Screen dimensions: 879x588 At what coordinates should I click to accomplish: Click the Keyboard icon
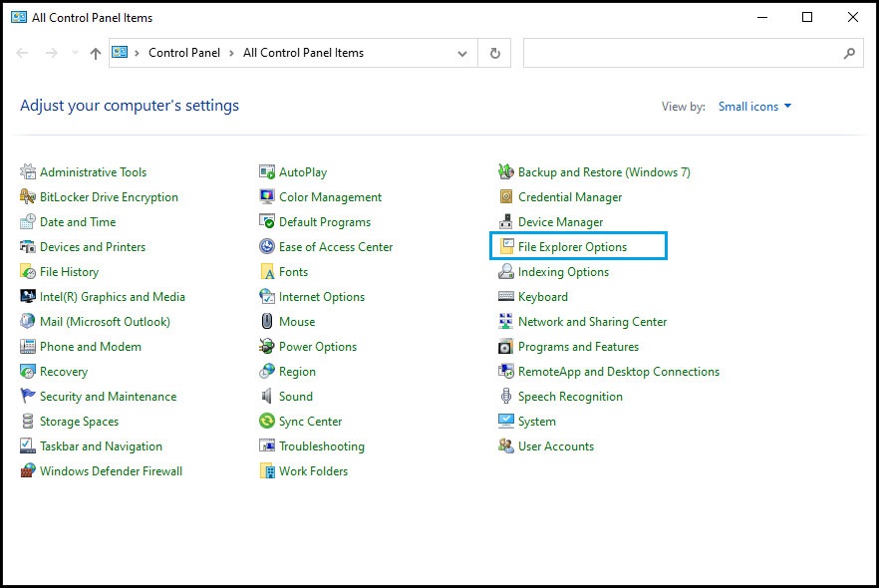pyautogui.click(x=505, y=297)
